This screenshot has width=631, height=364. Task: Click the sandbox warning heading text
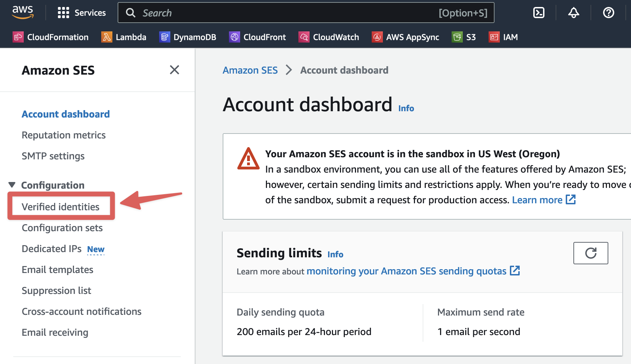[413, 154]
